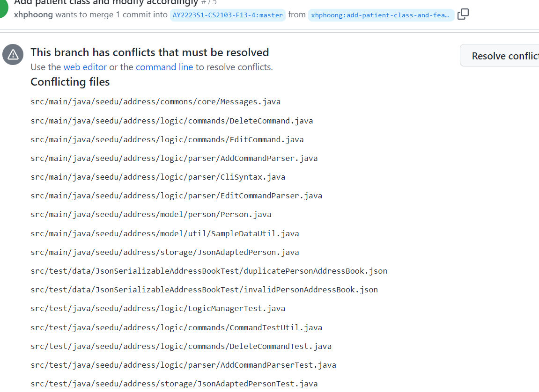Select the duplicatePersonAddressBook.json conflicting file
Viewport: 539px width, 392px height.
(209, 271)
